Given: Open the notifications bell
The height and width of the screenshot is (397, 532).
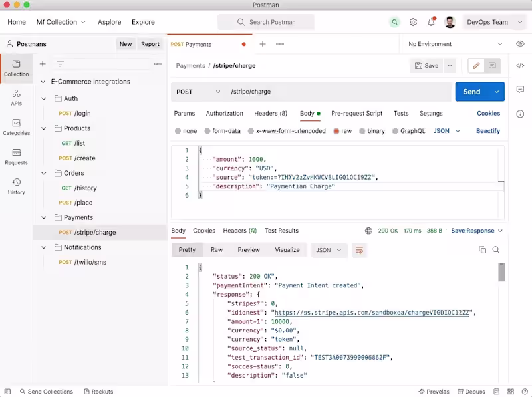Looking at the screenshot, I should click(x=431, y=22).
